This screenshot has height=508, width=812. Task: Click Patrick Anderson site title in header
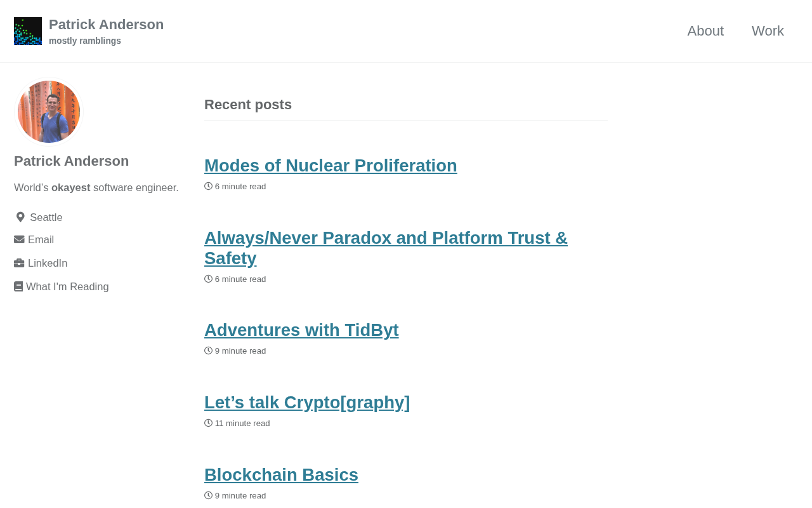coord(106,25)
